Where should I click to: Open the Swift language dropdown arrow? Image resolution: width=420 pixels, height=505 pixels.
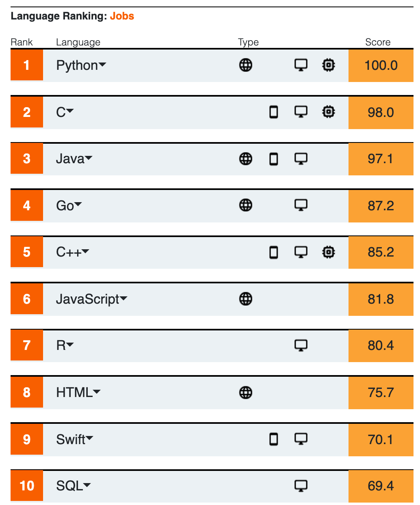click(89, 438)
